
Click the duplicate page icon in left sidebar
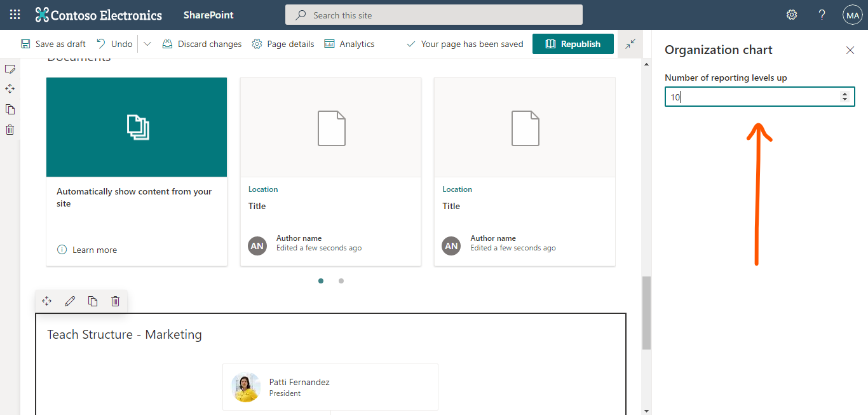[10, 109]
